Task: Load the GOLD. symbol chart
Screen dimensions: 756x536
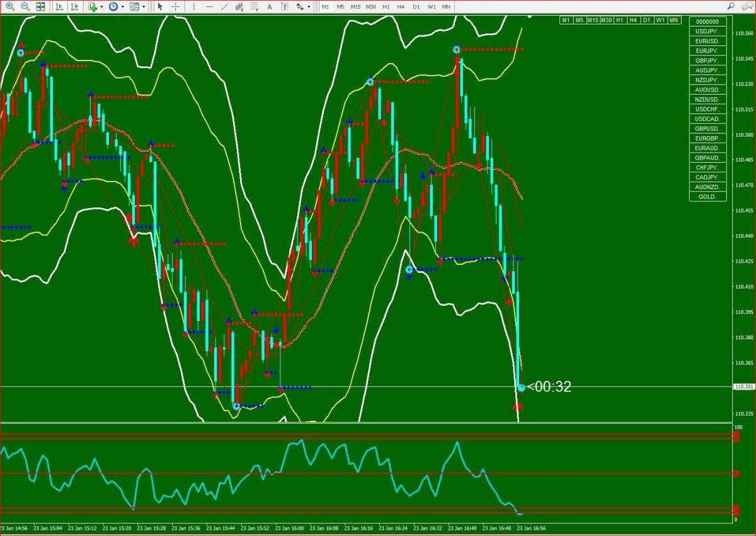Action: pyautogui.click(x=707, y=197)
